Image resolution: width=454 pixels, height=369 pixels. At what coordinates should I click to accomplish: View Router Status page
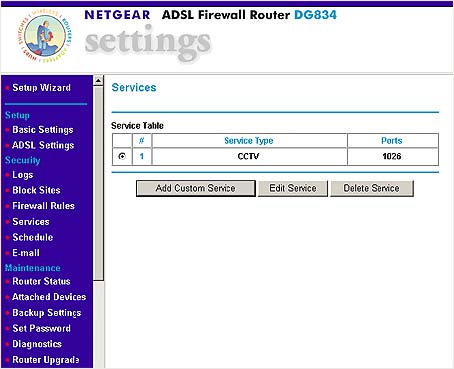coord(41,281)
